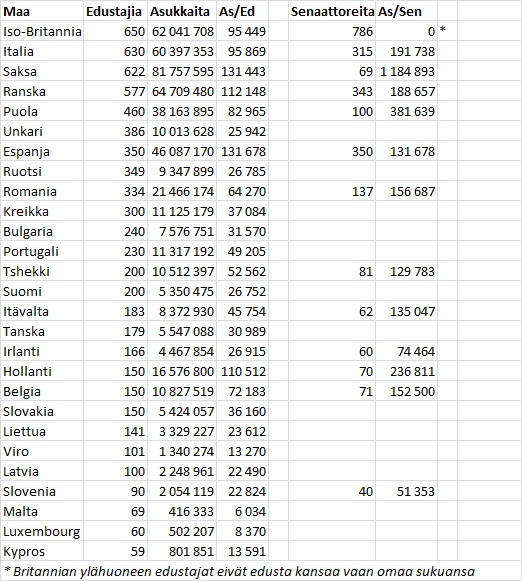
Task: Select the Luxembourg country cell
Action: (42, 531)
